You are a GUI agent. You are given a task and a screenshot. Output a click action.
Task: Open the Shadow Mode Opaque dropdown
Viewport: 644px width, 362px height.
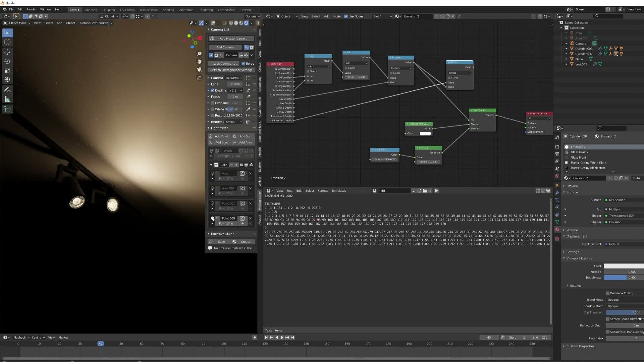pos(625,306)
